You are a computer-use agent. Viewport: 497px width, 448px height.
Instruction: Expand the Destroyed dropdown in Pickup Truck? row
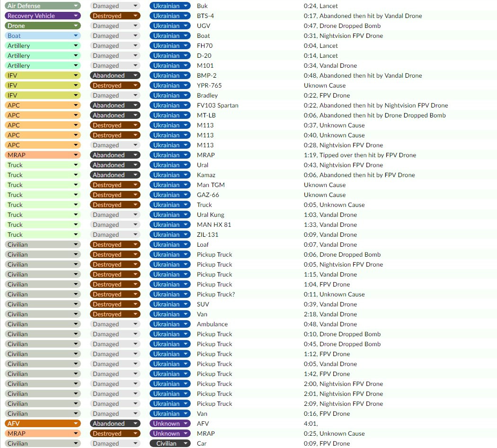115,294
